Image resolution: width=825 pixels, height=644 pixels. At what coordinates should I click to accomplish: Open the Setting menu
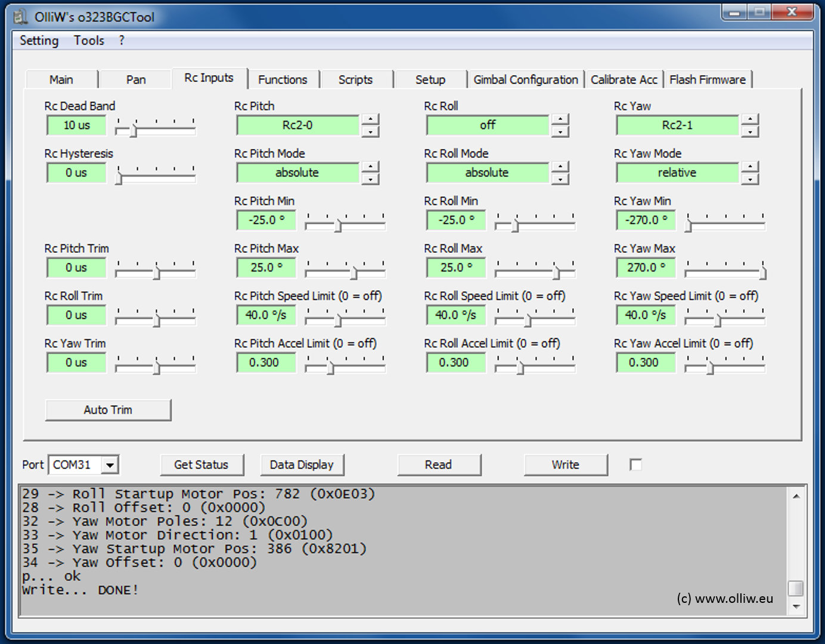click(x=39, y=41)
